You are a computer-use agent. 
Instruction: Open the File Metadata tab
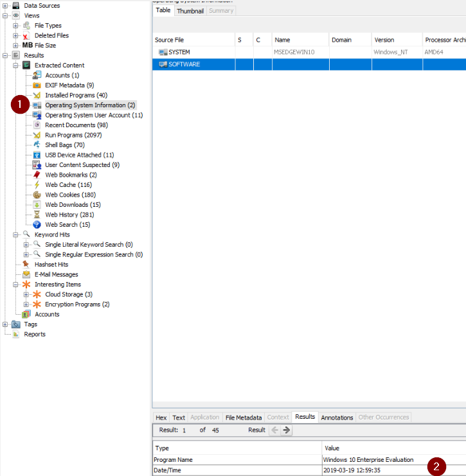coord(243,418)
